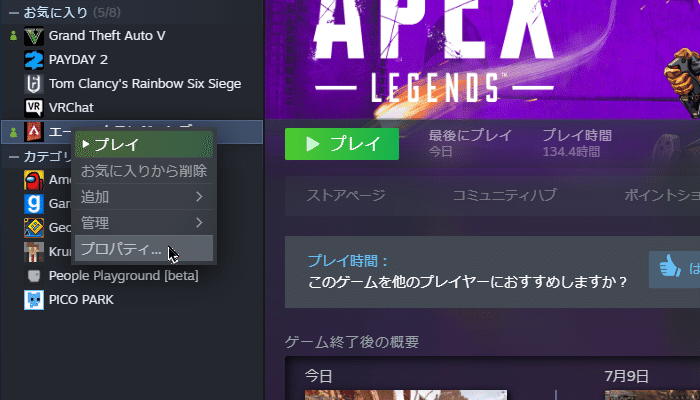Click the VRChat game icon

click(x=34, y=108)
